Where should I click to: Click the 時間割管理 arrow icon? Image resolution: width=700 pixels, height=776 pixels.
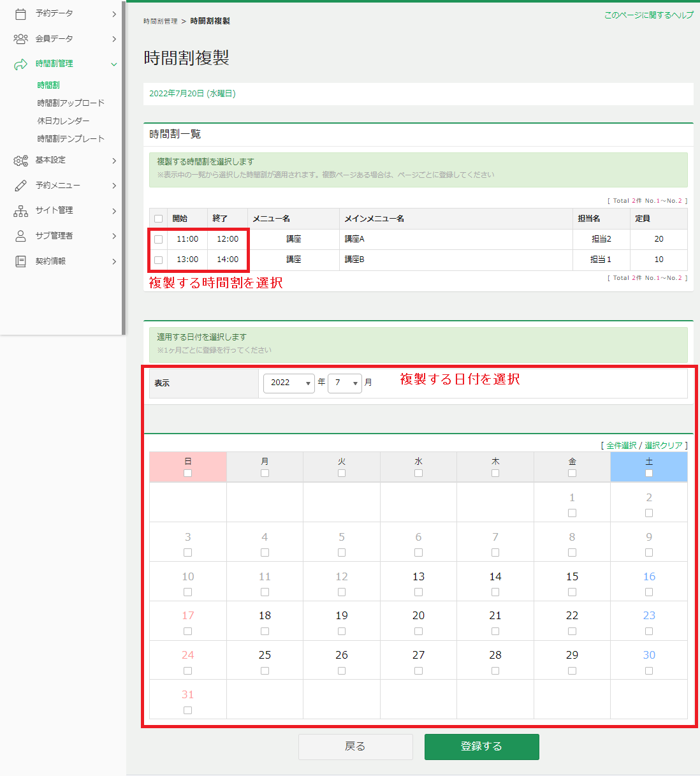[x=20, y=64]
